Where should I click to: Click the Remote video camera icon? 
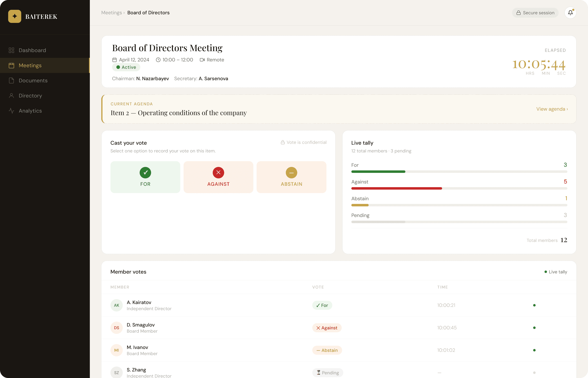pyautogui.click(x=202, y=60)
